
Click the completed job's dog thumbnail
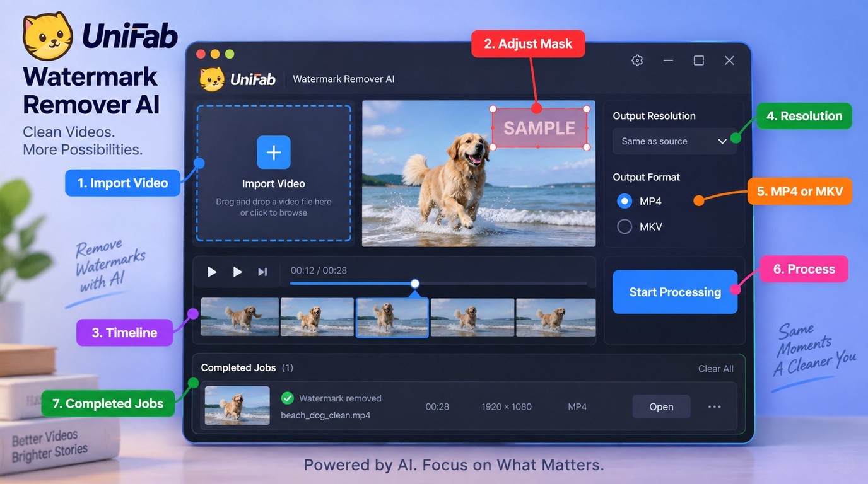click(x=237, y=405)
